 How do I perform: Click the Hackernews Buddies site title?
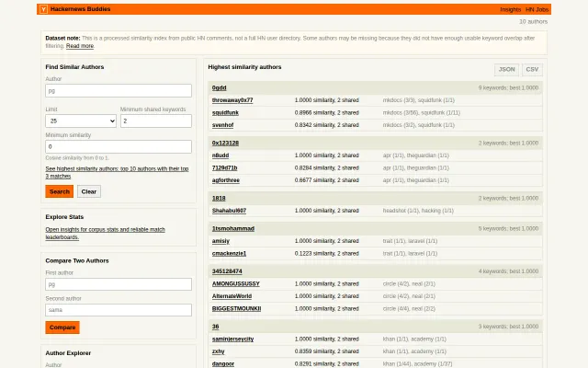[80, 9]
